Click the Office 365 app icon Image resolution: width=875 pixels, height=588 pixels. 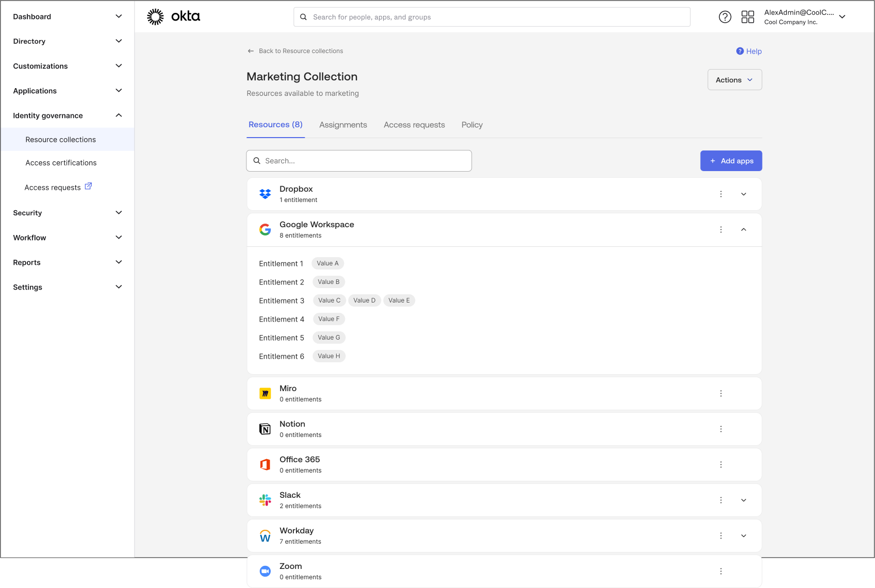[265, 464]
